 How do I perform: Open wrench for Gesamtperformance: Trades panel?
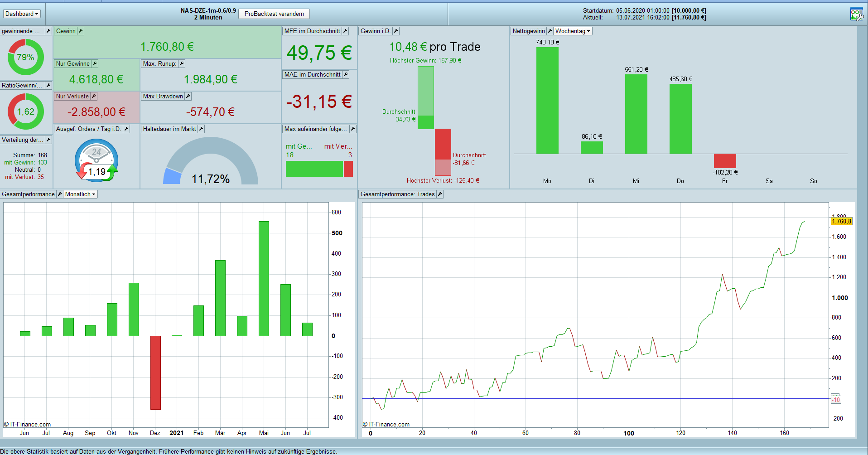[440, 194]
